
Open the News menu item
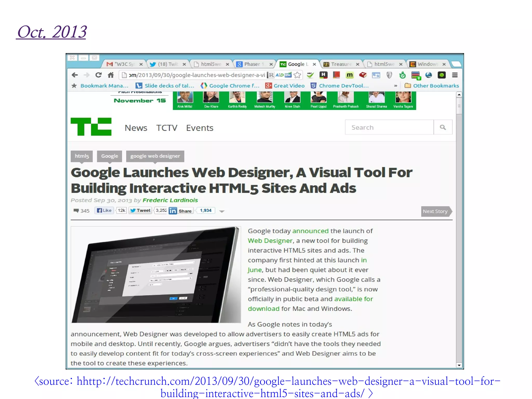click(136, 128)
